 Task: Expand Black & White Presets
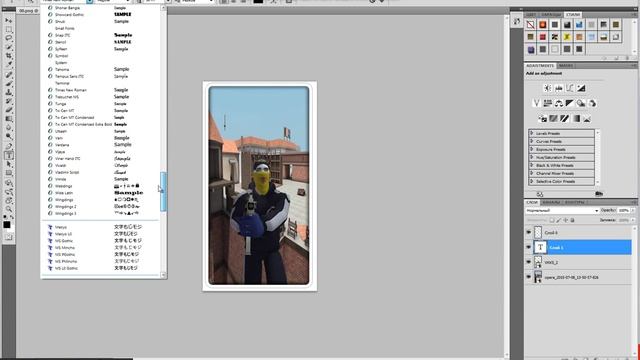pos(532,165)
